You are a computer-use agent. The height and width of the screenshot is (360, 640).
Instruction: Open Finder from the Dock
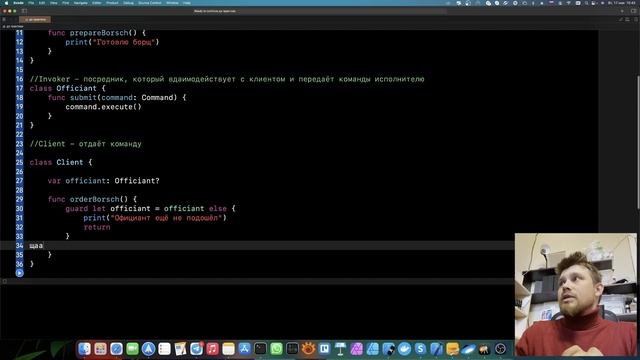84,349
